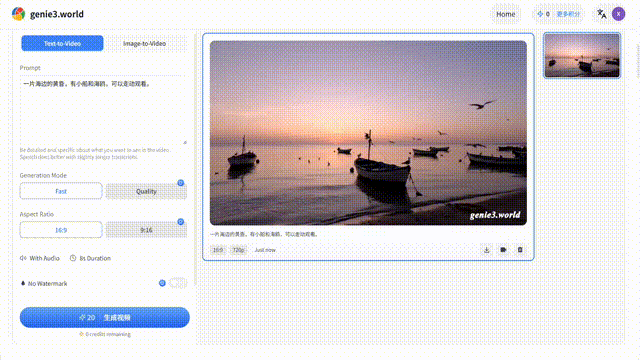
Task: Click the credits balance sparkle icon
Action: point(540,14)
